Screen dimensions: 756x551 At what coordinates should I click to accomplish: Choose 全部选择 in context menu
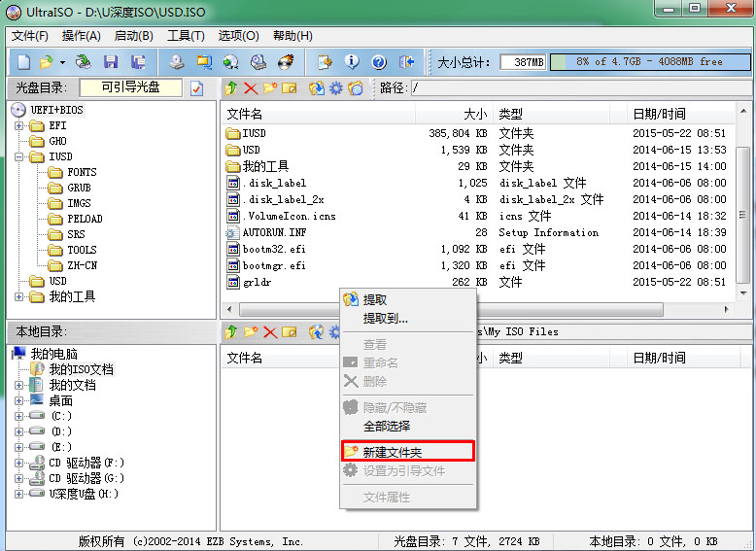407,427
